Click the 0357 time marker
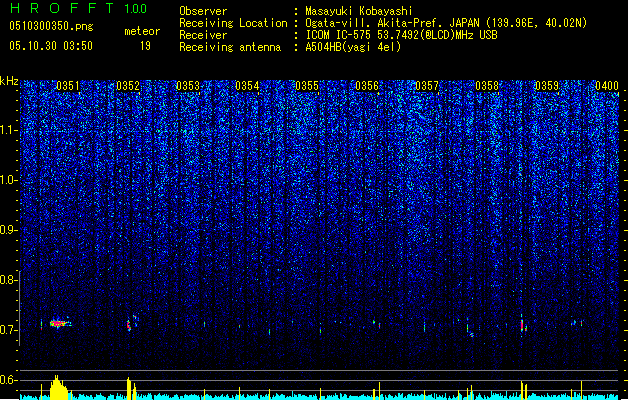 pos(427,86)
